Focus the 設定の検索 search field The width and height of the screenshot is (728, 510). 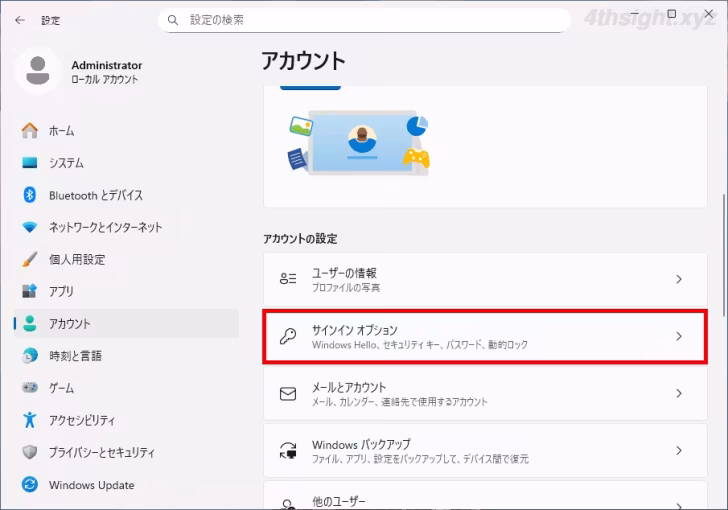[364, 20]
